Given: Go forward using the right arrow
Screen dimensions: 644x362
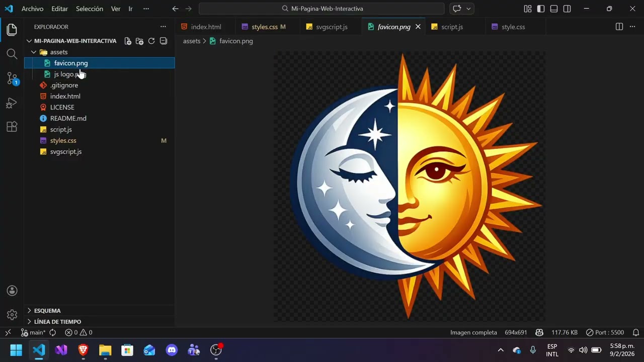Looking at the screenshot, I should (188, 9).
